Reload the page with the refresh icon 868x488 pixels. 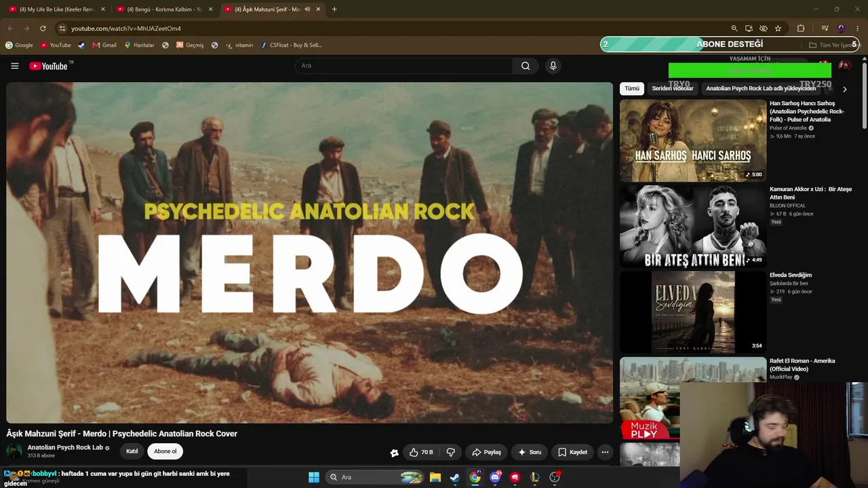point(43,28)
